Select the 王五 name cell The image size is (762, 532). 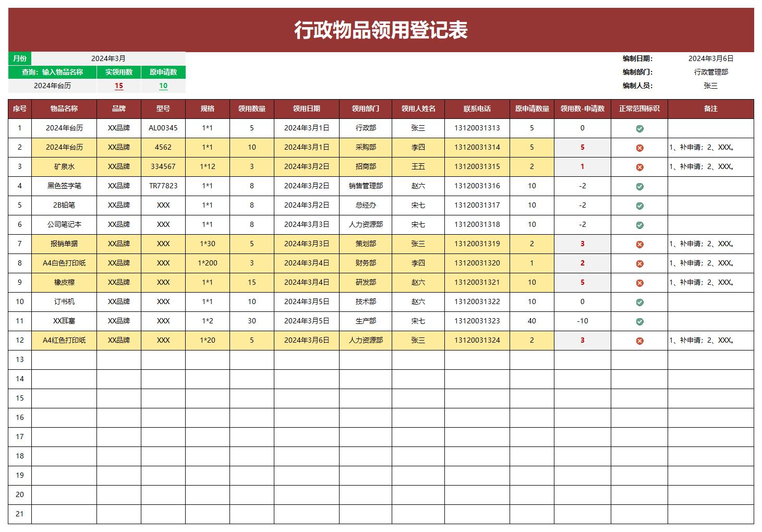pos(418,166)
